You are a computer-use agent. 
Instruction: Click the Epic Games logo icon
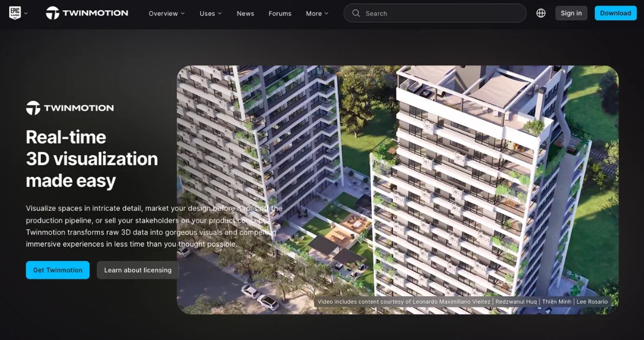coord(15,13)
